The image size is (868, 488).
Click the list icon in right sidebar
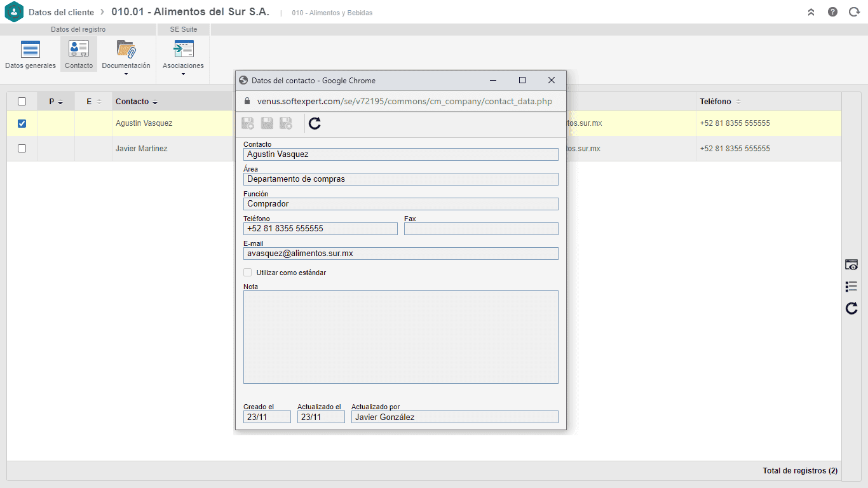tap(851, 287)
